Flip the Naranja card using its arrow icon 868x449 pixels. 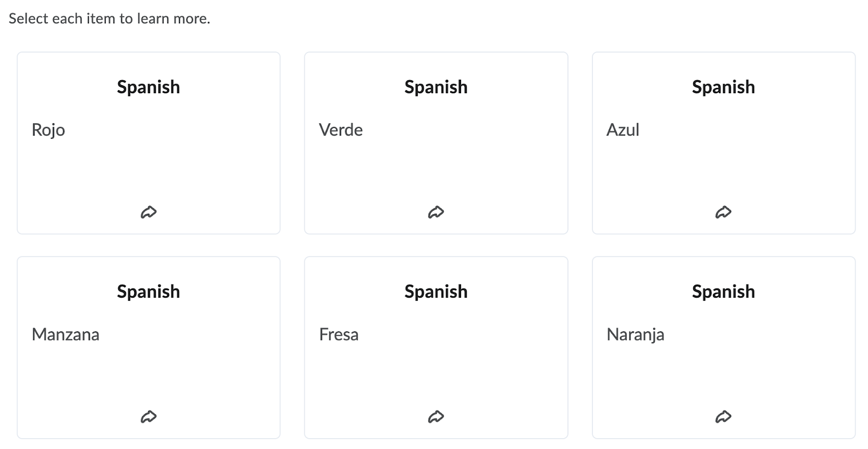[x=723, y=416]
